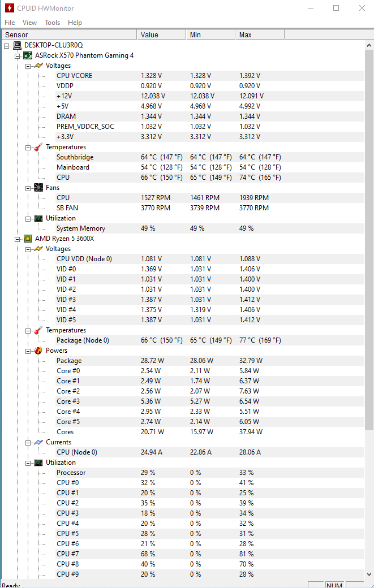Collapse the AMD Ryzen 5 3600X node
Viewport: 374px width, 588px height.
coord(17,239)
